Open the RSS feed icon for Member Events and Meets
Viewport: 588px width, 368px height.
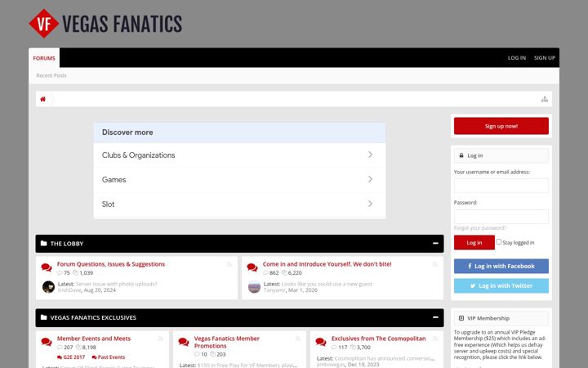161,339
